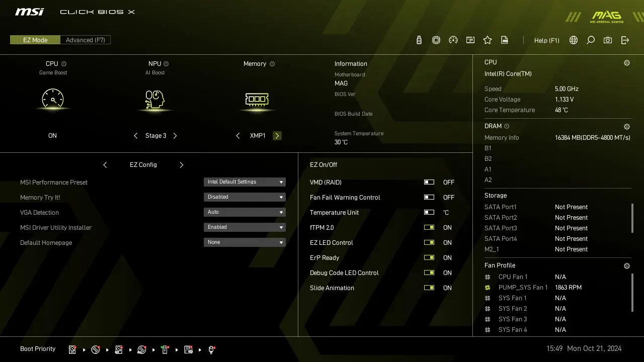Turn off Slide Animation

429,288
